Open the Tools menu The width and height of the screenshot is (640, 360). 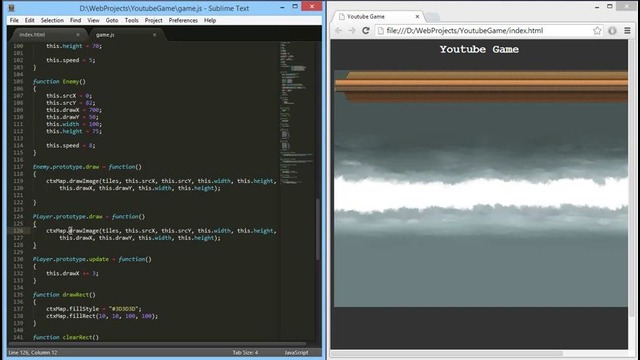[x=131, y=20]
